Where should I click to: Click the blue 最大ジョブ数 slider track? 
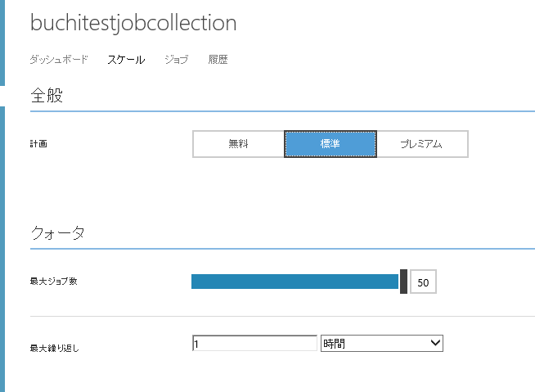pyautogui.click(x=294, y=282)
